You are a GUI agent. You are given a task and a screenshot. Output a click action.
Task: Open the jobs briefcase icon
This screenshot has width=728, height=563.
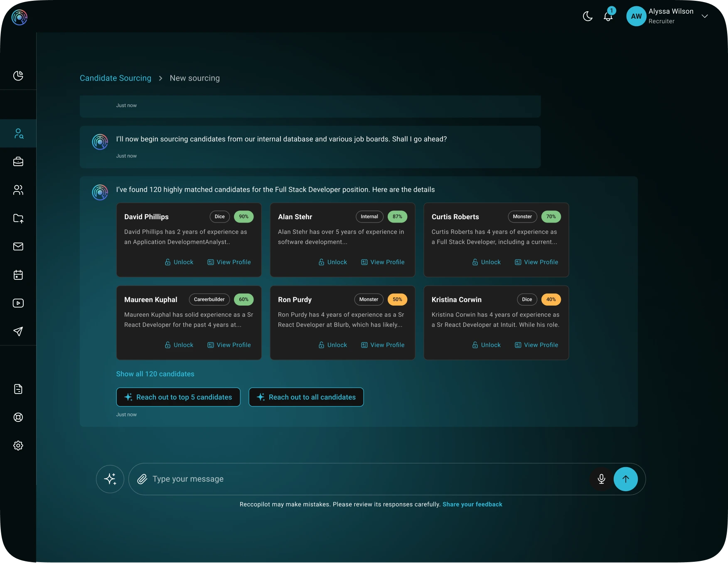[18, 162]
